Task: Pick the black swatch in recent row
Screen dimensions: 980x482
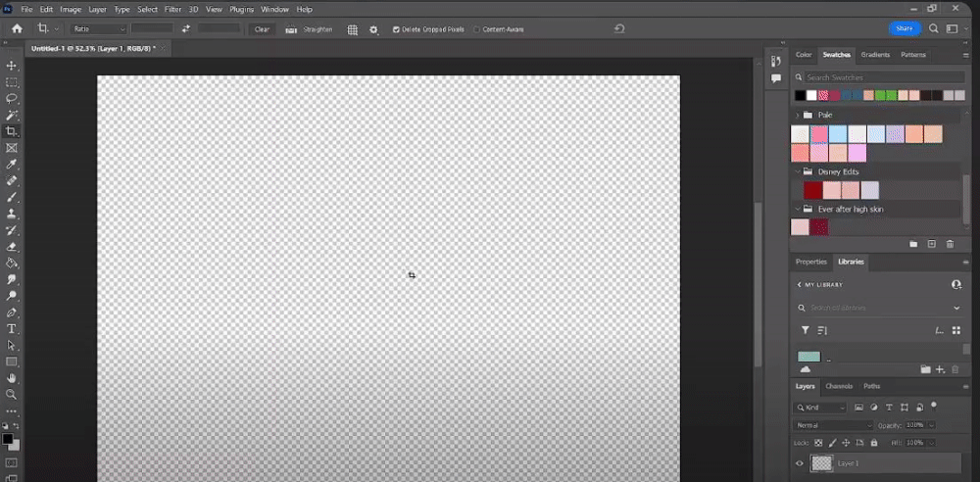Action: [x=800, y=96]
